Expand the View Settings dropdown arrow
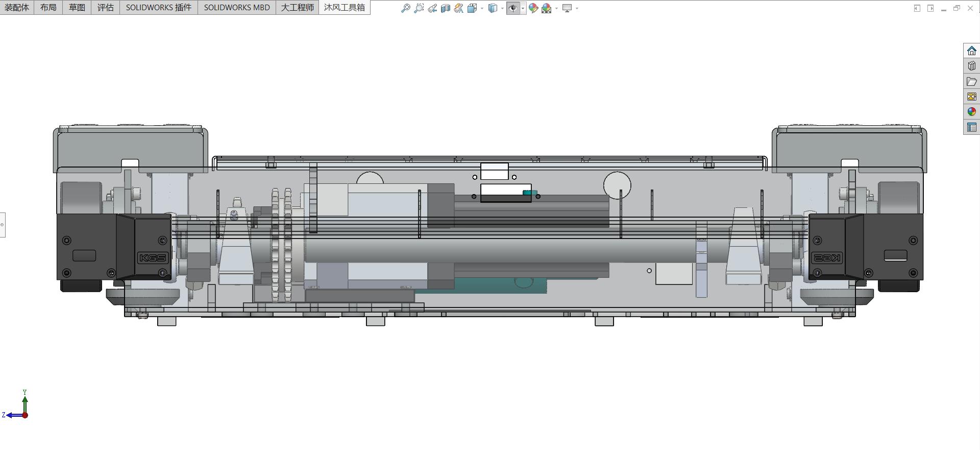 tap(577, 9)
